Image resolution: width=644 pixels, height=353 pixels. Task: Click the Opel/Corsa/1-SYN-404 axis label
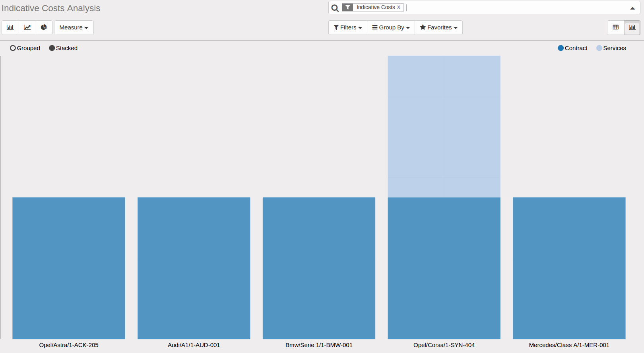coord(444,345)
